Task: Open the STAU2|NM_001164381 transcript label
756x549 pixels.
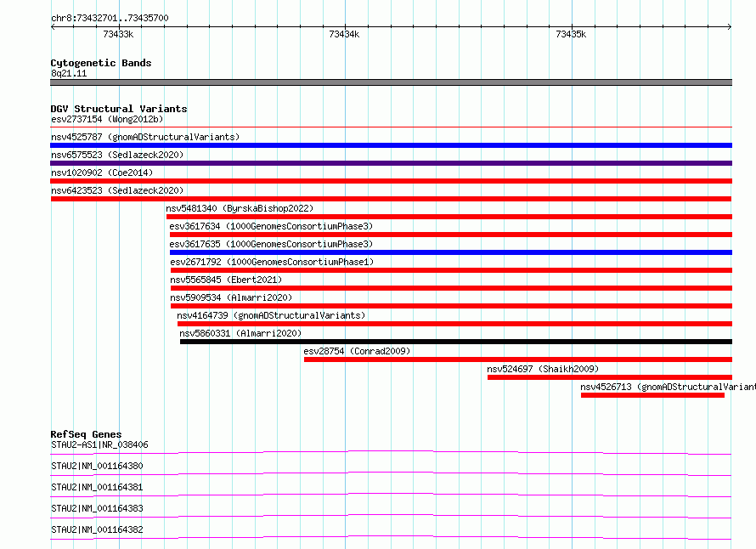Action: point(97,487)
